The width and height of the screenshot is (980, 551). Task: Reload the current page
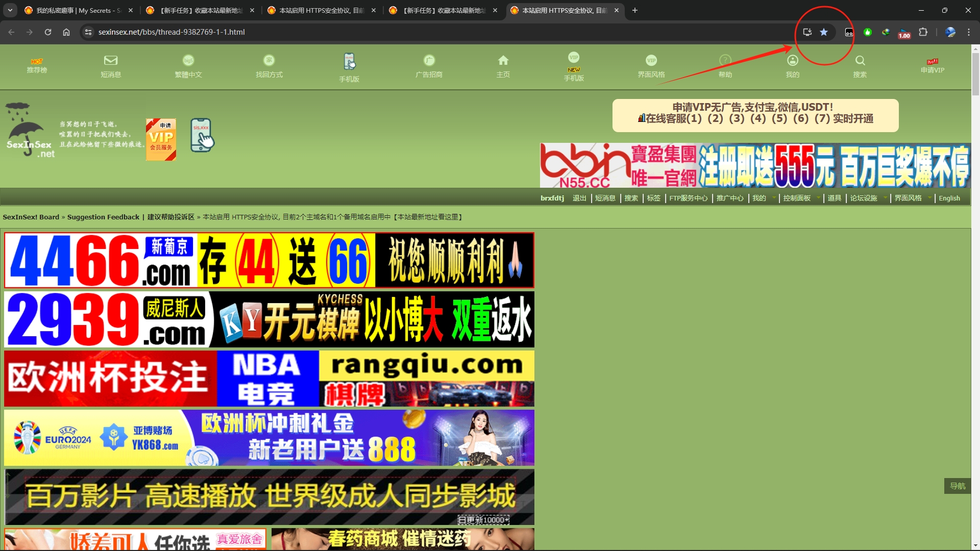point(48,32)
